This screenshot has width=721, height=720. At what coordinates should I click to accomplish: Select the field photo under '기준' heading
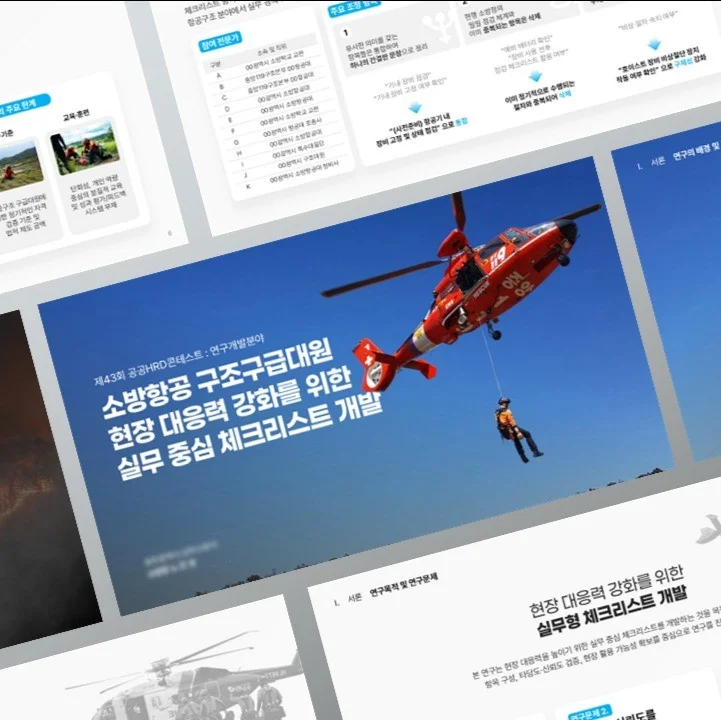click(21, 166)
